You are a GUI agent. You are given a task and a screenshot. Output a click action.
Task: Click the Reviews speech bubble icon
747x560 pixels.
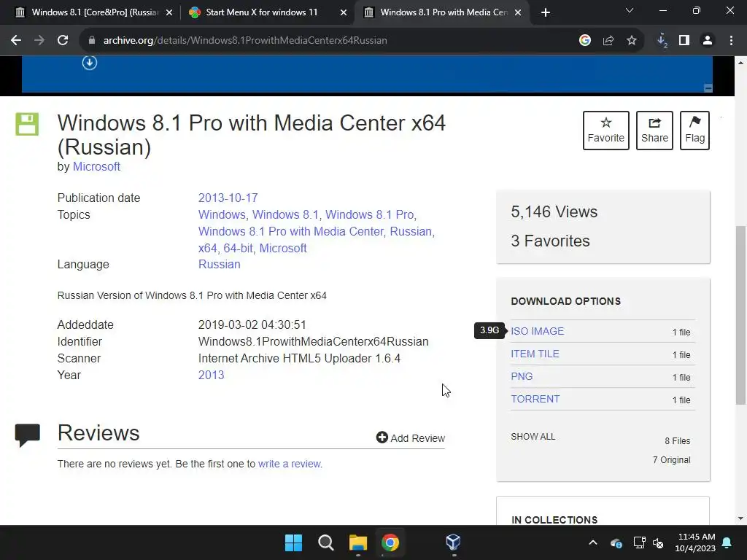(x=28, y=435)
